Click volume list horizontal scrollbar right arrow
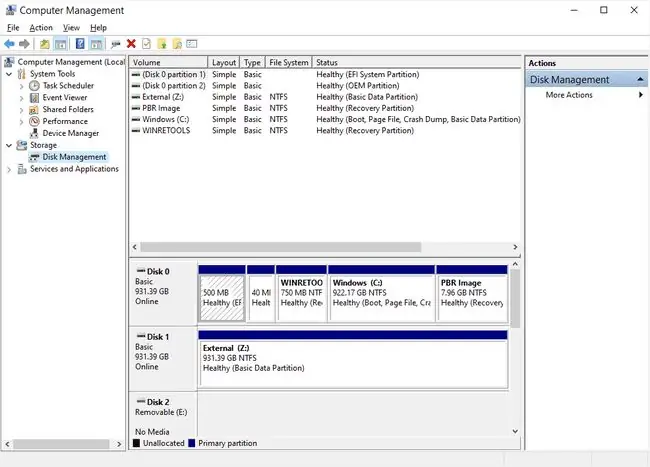 tap(515, 247)
